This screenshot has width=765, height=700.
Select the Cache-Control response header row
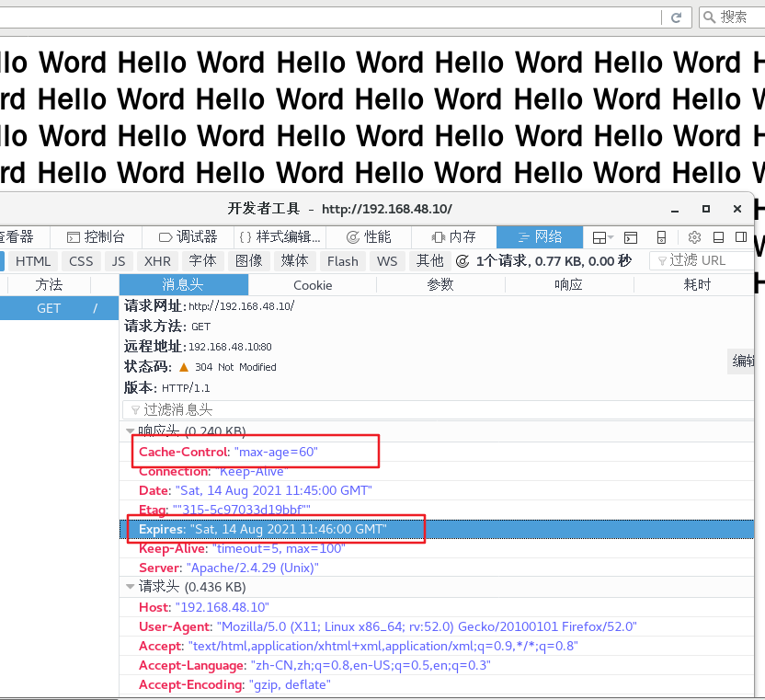pos(437,452)
